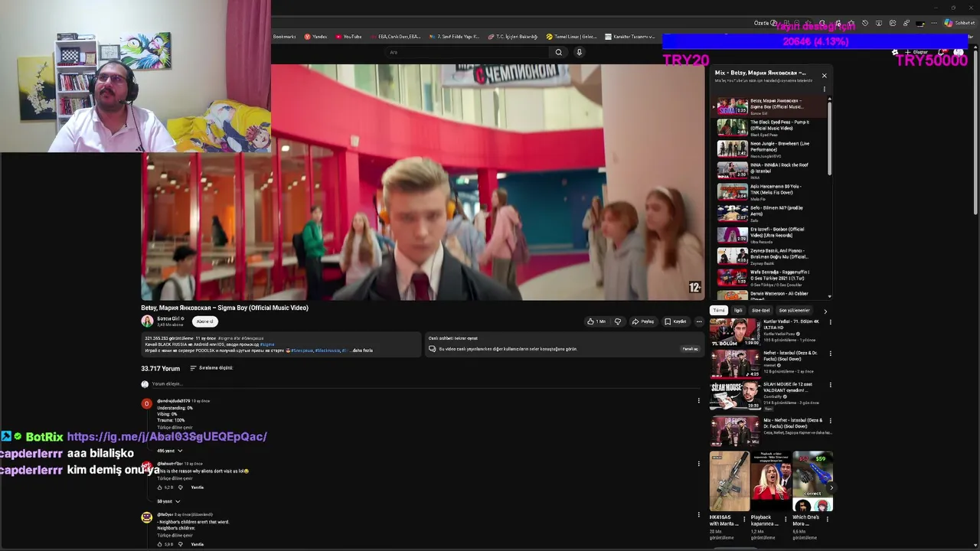
Task: Expand the 58 yanıt replies
Action: [168, 501]
